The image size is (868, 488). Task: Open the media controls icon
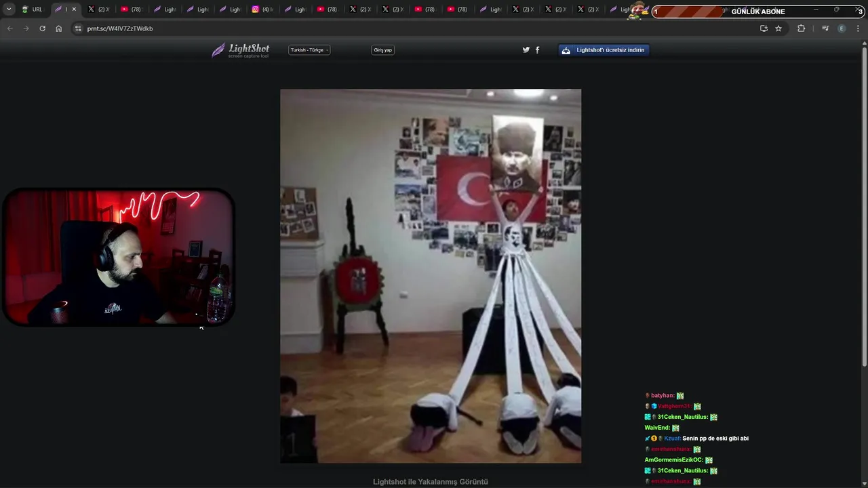pos(825,28)
